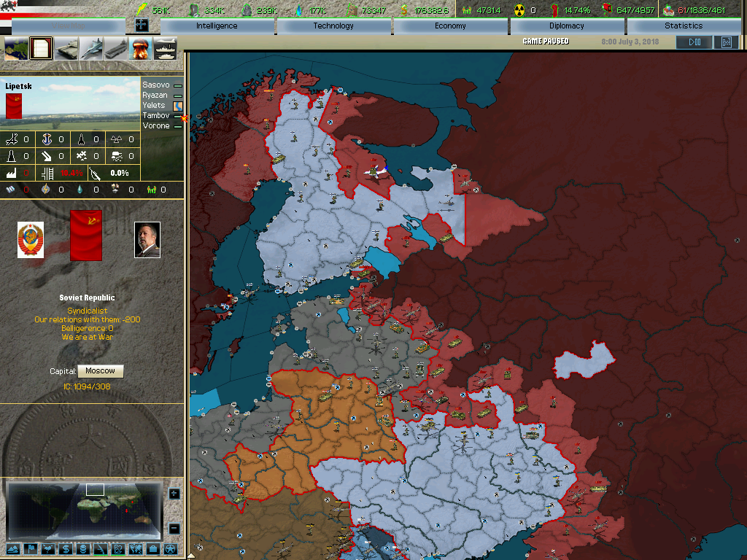Switch to the Diplomacy tab
747x560 pixels.
point(567,26)
